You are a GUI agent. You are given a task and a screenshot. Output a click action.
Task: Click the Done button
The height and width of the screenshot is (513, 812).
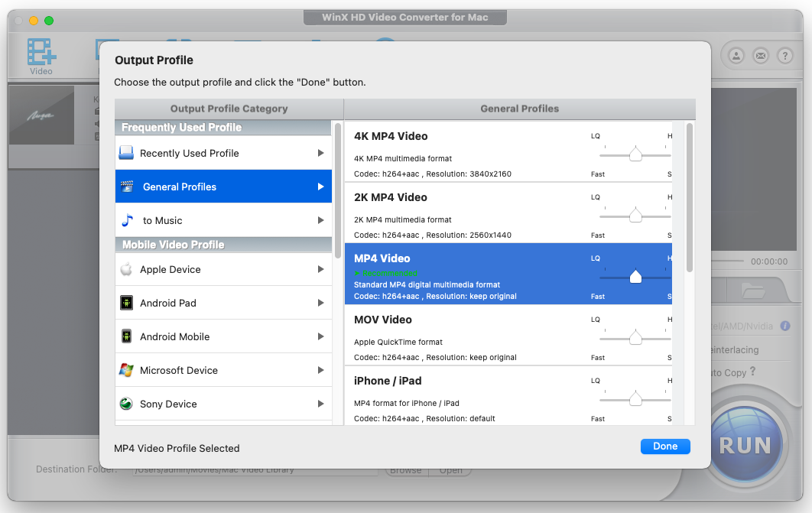click(665, 446)
